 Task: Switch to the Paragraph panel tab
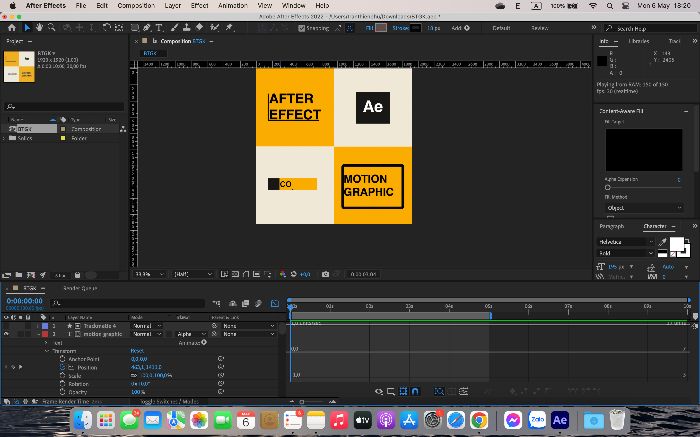click(x=612, y=226)
